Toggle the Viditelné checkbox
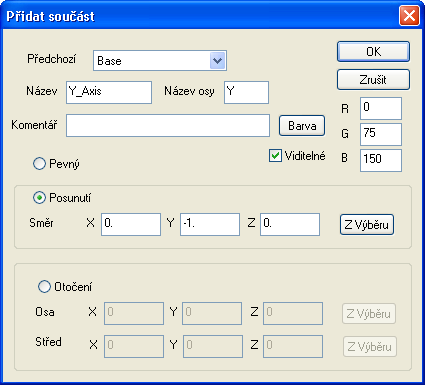Image resolution: width=425 pixels, height=385 pixels. coord(275,156)
